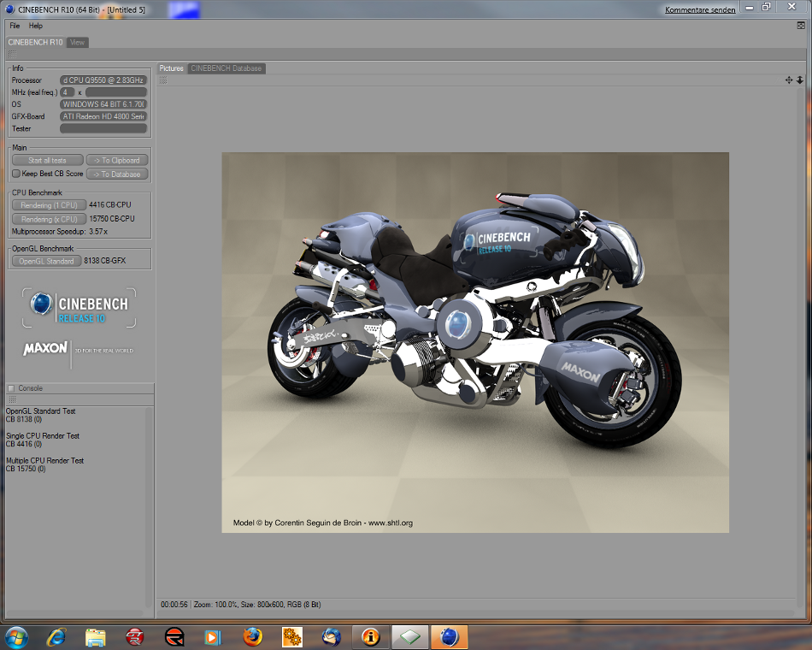Switch to CINEBENCH taskbar button
812x650 pixels.
[x=450, y=637]
